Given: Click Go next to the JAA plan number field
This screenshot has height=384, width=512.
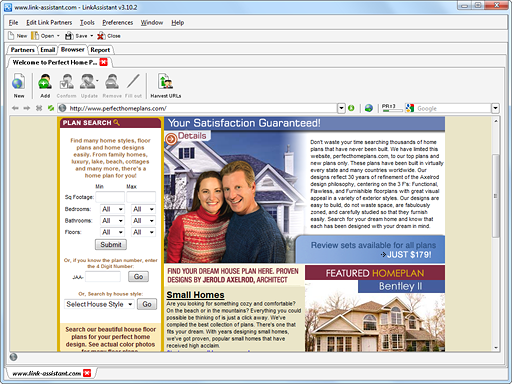Looking at the screenshot, I should (138, 277).
